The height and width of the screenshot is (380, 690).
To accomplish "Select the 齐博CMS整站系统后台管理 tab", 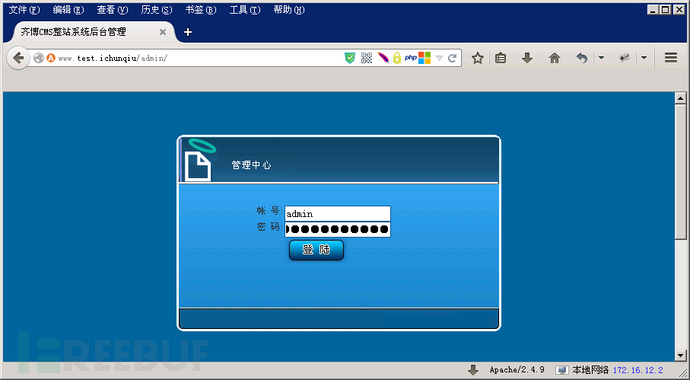I will coord(90,32).
